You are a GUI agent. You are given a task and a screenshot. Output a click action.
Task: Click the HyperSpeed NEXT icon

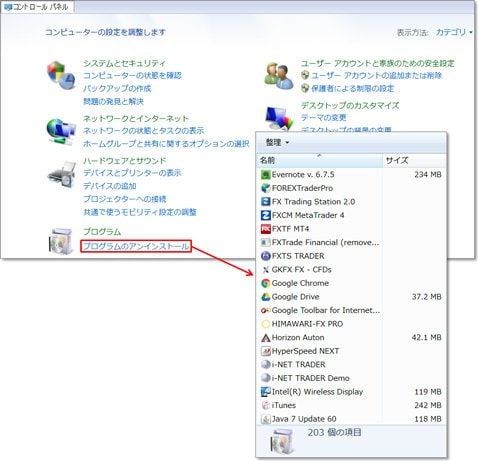266,351
